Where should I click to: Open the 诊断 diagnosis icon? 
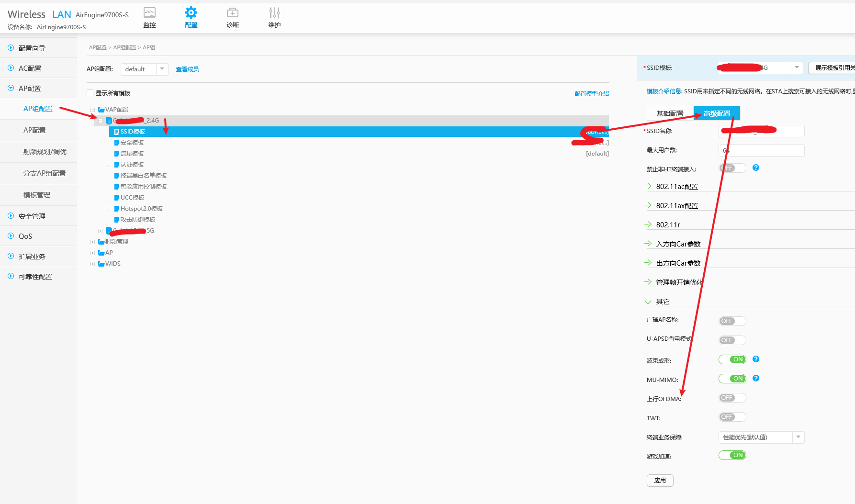233,13
